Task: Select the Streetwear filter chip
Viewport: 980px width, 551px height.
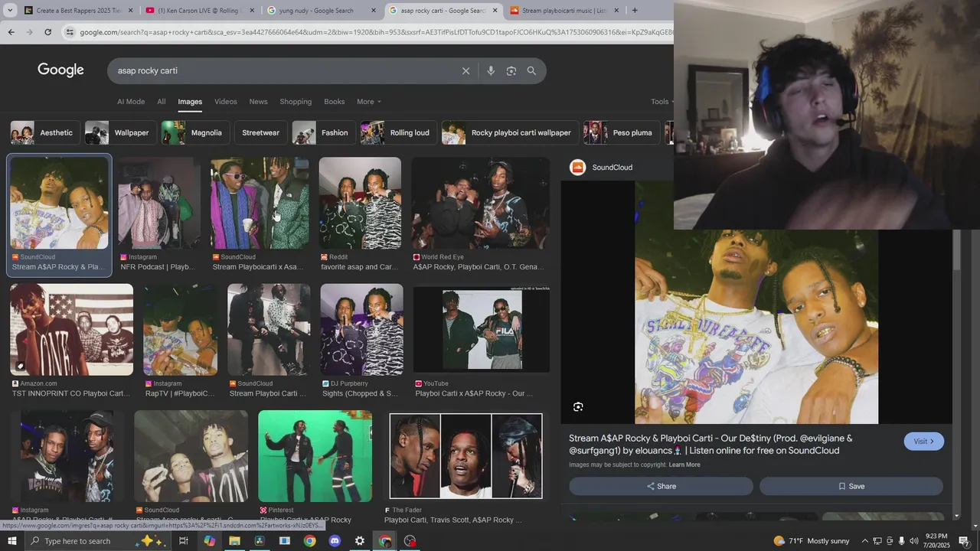Action: (261, 132)
